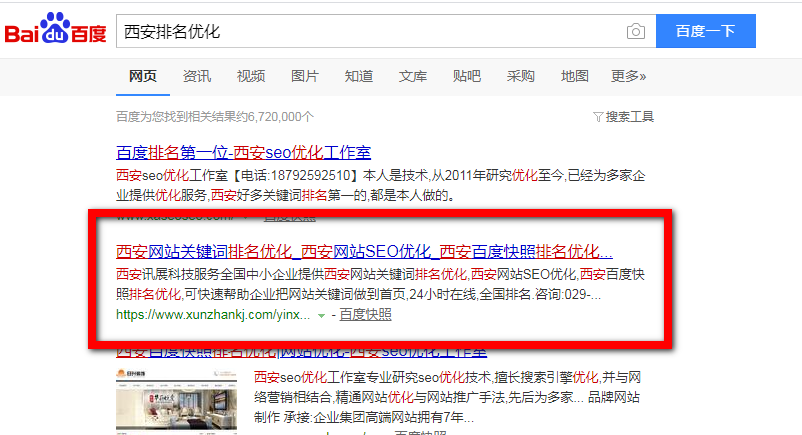Expand the 更多» menu
The width and height of the screenshot is (802, 435).
[x=629, y=76]
